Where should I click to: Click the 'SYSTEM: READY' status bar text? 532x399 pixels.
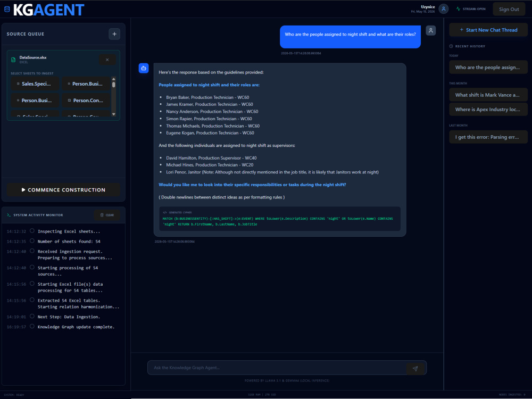(x=14, y=395)
